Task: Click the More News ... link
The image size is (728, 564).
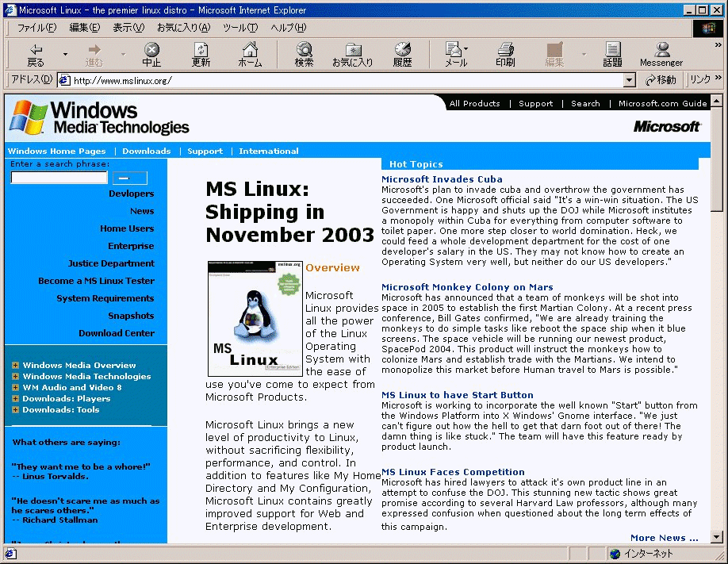Action: 665,538
